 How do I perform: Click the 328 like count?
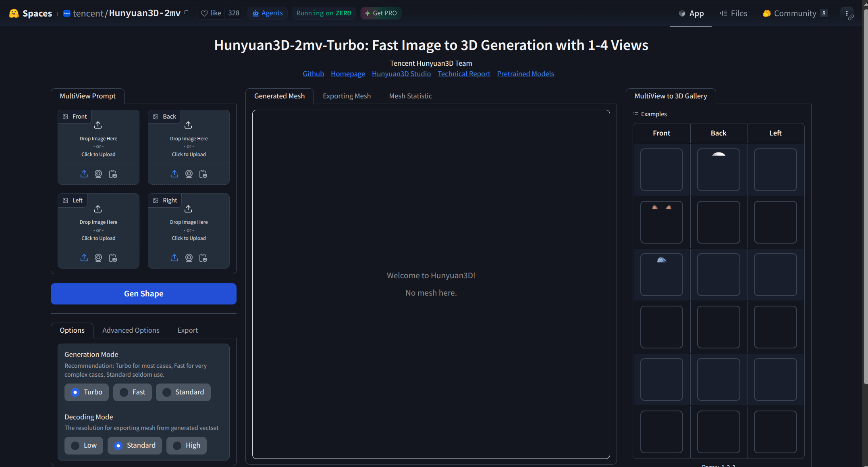234,13
